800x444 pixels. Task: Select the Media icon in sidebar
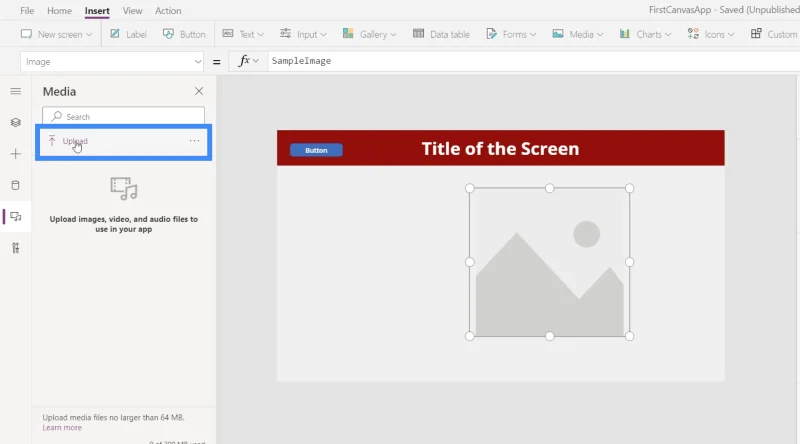pos(16,217)
